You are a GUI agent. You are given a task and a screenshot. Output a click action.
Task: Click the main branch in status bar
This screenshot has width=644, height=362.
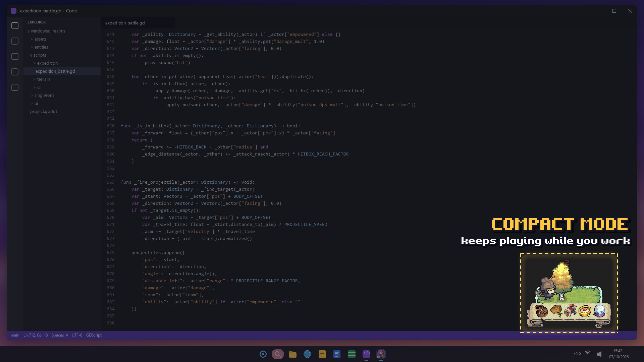pyautogui.click(x=15, y=335)
